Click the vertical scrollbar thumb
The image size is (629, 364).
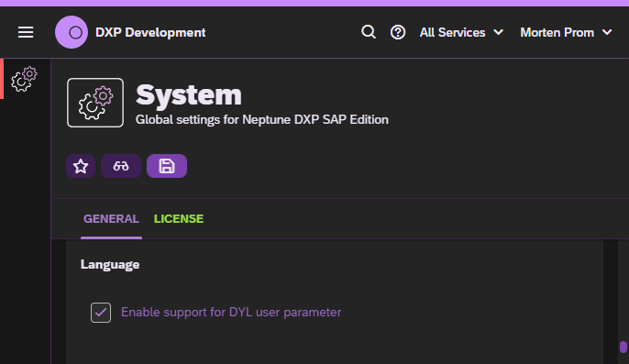click(x=623, y=347)
